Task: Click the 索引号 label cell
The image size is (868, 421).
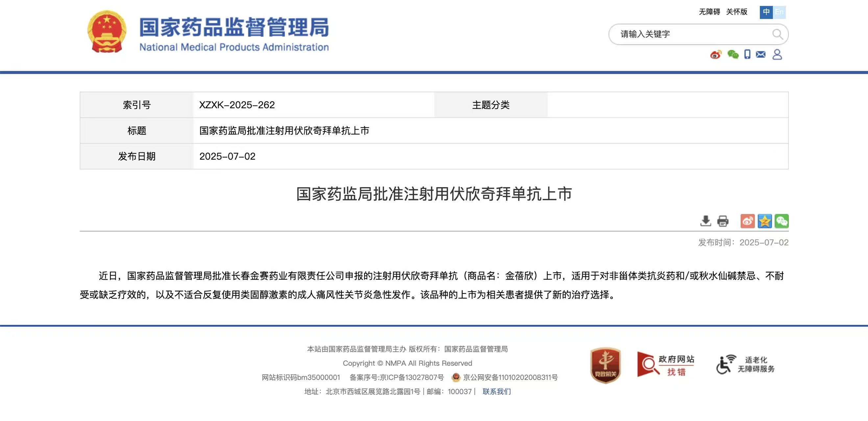Action: pyautogui.click(x=137, y=105)
